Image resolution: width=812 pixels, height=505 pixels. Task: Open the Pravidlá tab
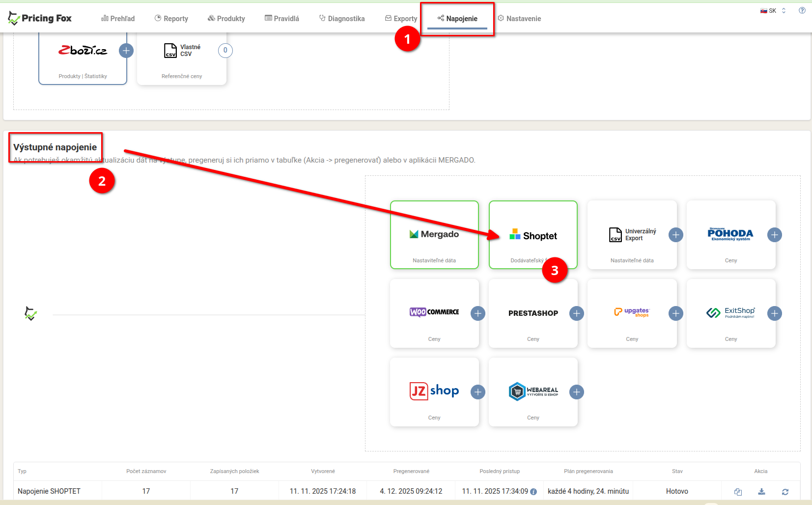click(282, 19)
